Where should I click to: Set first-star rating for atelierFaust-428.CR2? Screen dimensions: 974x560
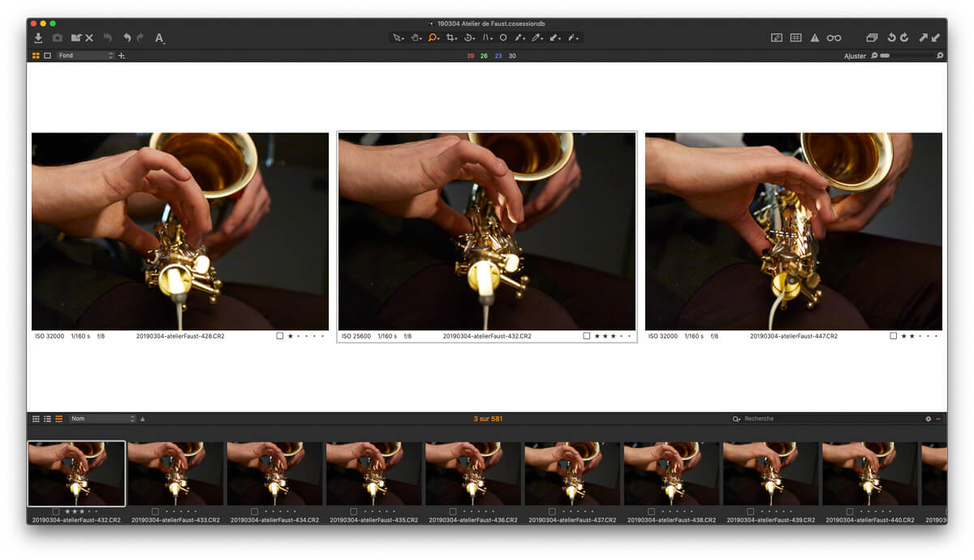290,336
